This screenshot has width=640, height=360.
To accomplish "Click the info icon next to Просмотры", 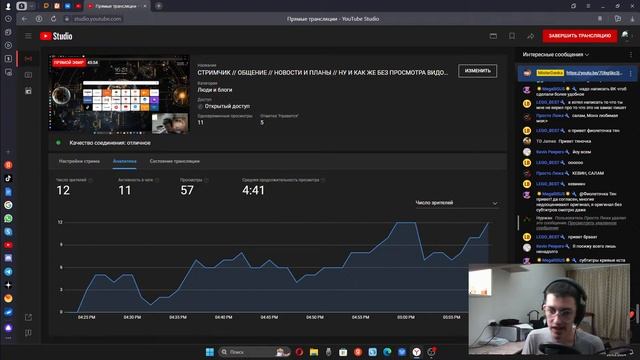I will (x=206, y=180).
